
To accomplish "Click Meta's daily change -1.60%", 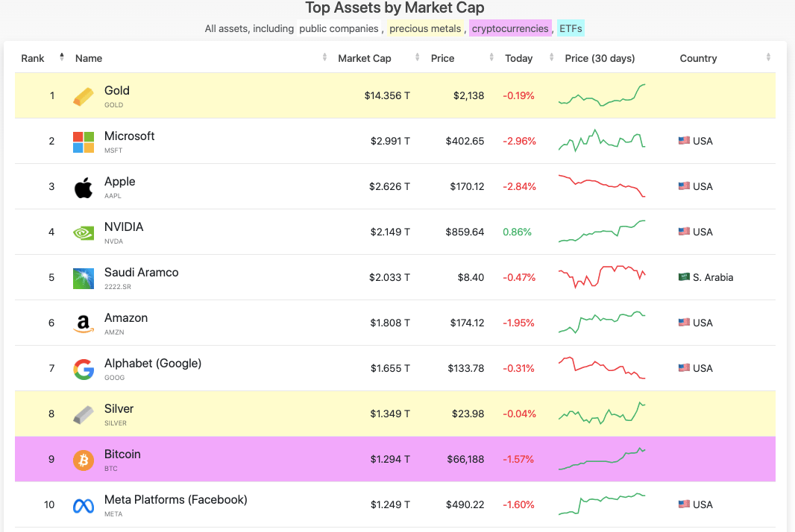I will (518, 504).
